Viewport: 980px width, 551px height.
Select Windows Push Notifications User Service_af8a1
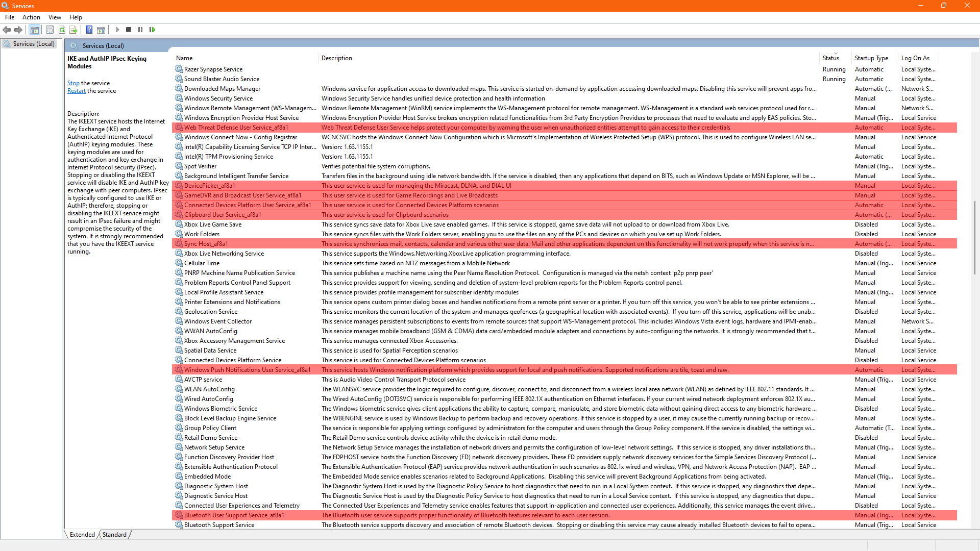(565, 369)
